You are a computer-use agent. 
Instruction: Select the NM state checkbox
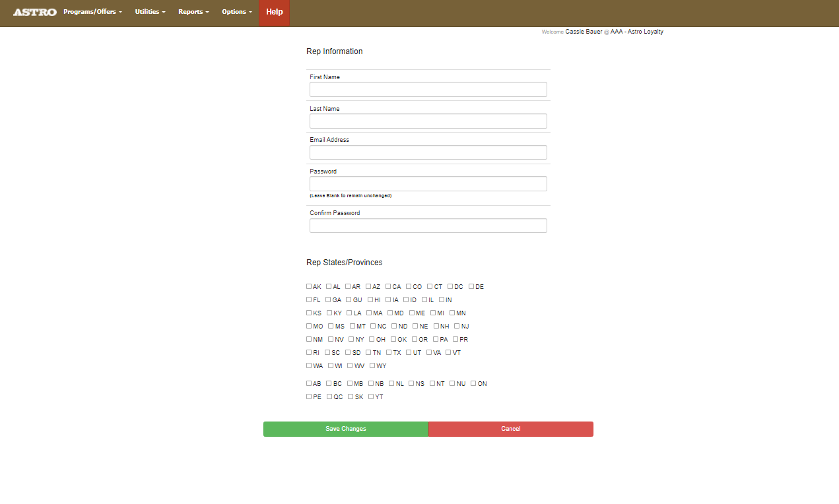(309, 339)
